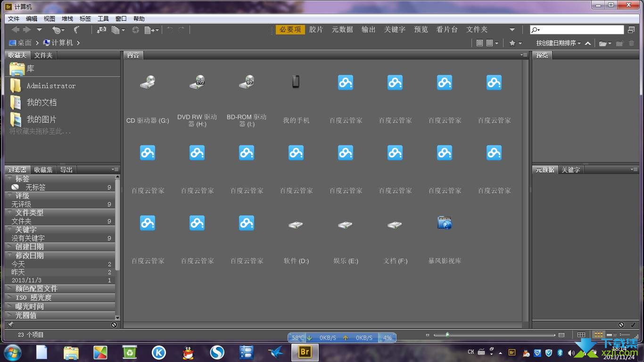Open QQ penguin taskbar icon
Viewport: 644px width, 362px height.
(x=188, y=352)
